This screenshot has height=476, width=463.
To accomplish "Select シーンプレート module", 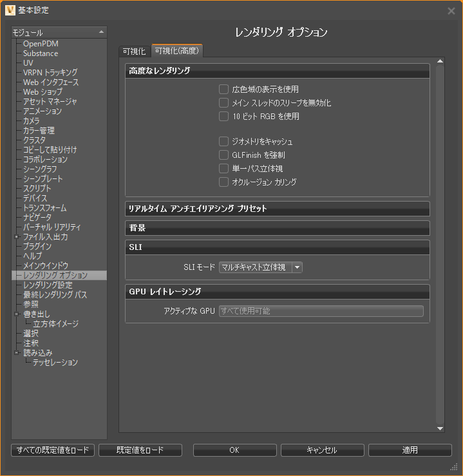I will [x=43, y=179].
